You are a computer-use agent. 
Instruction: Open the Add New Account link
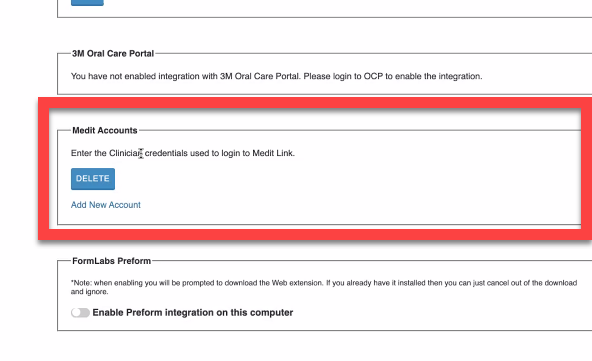tap(106, 205)
